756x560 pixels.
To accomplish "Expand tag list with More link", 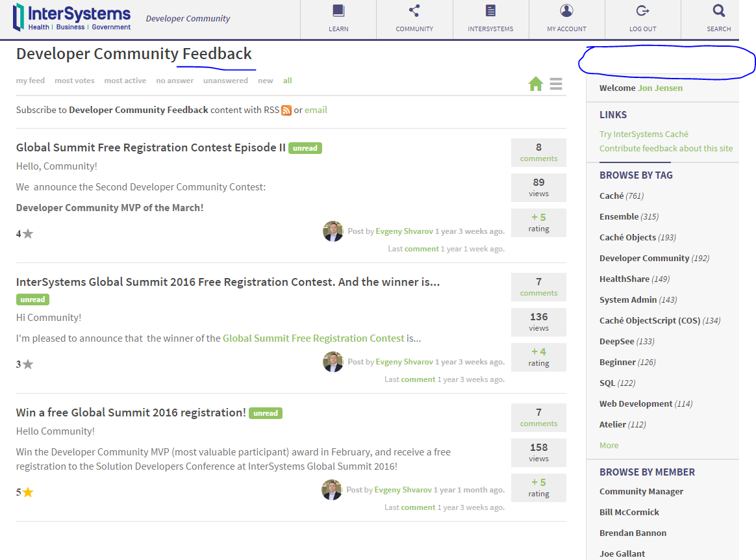I will (609, 445).
